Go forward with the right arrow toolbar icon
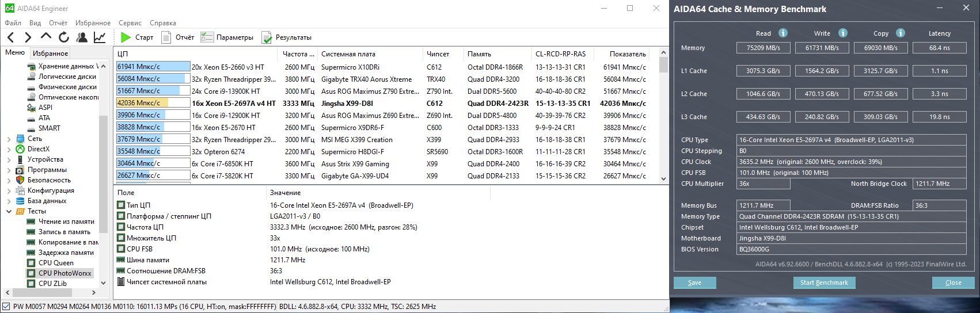This screenshot has width=980, height=313. point(28,37)
